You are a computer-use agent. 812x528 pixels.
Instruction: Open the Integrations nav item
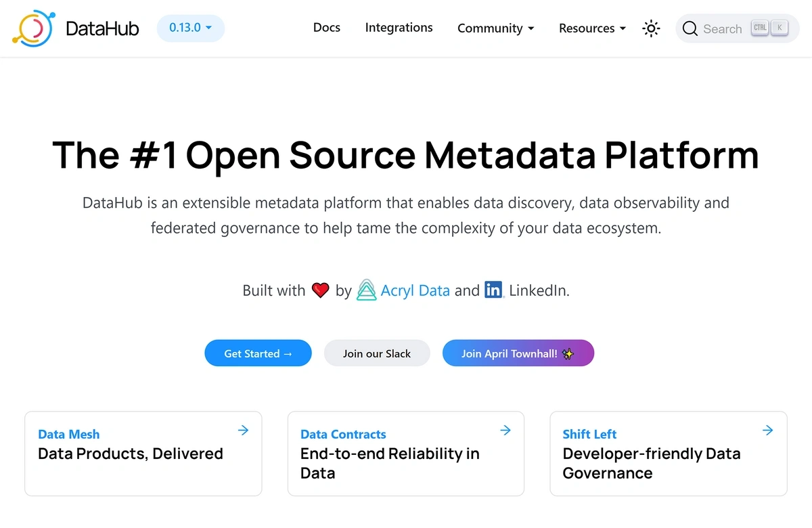pos(399,28)
